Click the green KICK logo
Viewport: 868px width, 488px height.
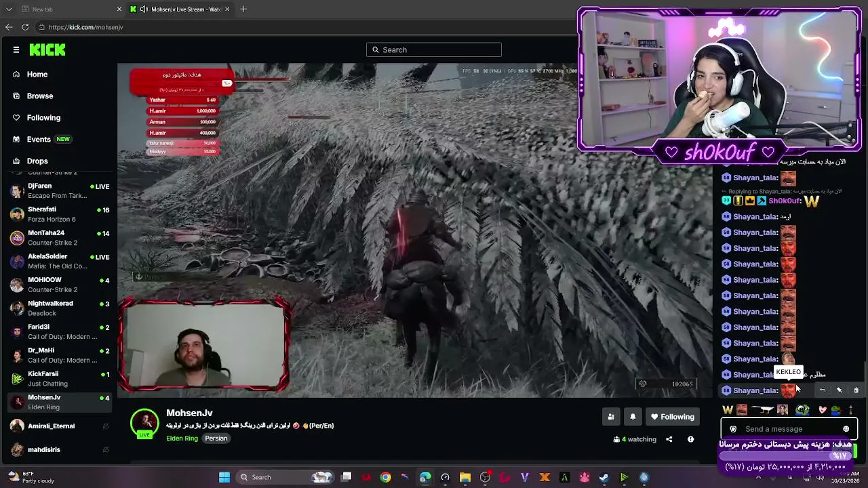pyautogui.click(x=47, y=49)
